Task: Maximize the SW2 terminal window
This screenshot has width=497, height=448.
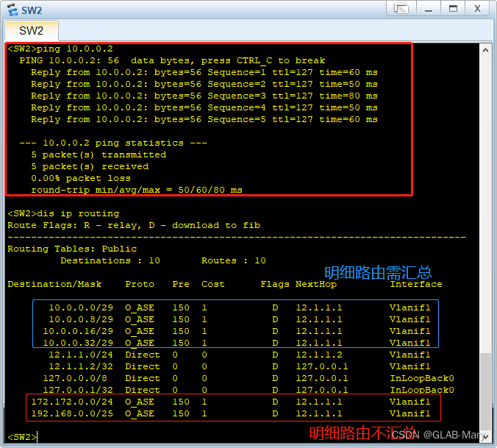Action: pyautogui.click(x=453, y=9)
